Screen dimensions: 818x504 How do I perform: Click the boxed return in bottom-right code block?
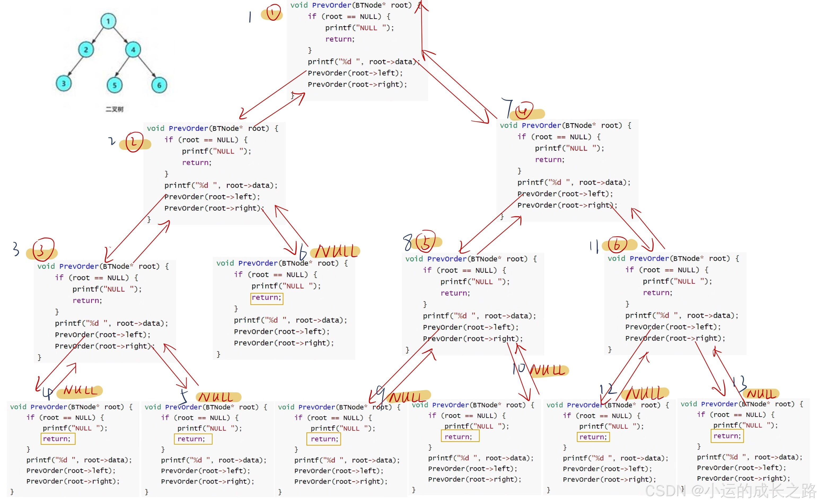click(x=727, y=436)
